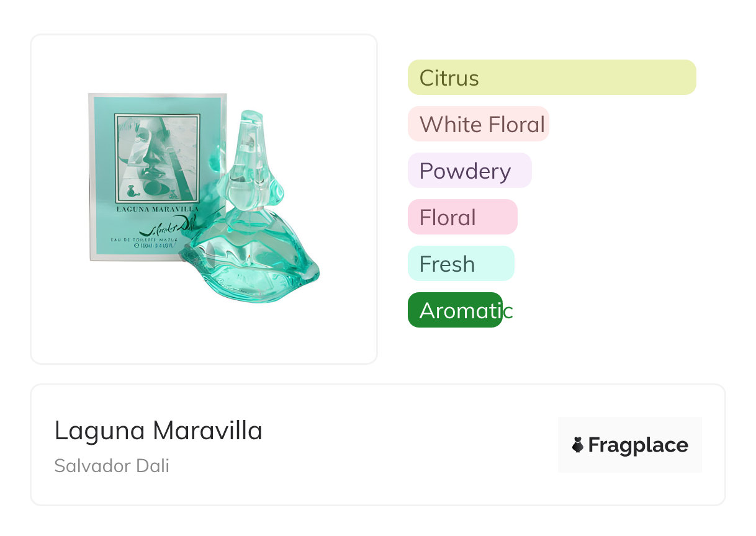Click the Fragplace wordmark text
Viewport: 756px width, 536px height.
pyautogui.click(x=637, y=445)
